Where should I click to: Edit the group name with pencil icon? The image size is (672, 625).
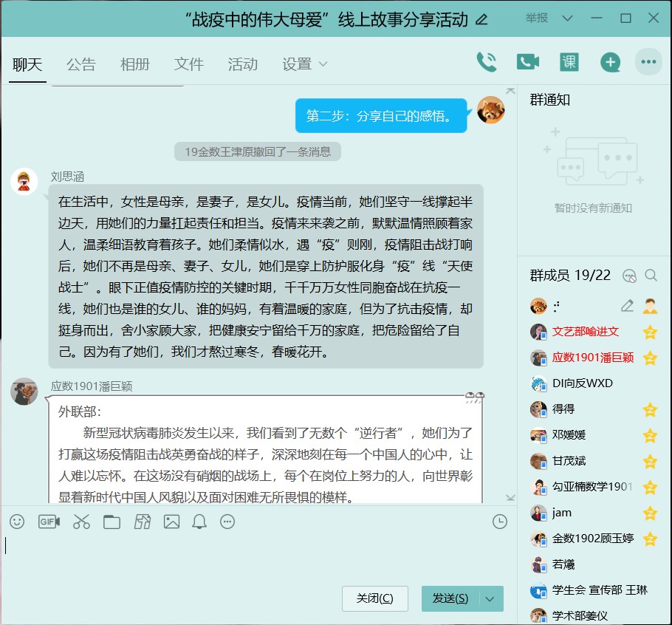tap(481, 20)
